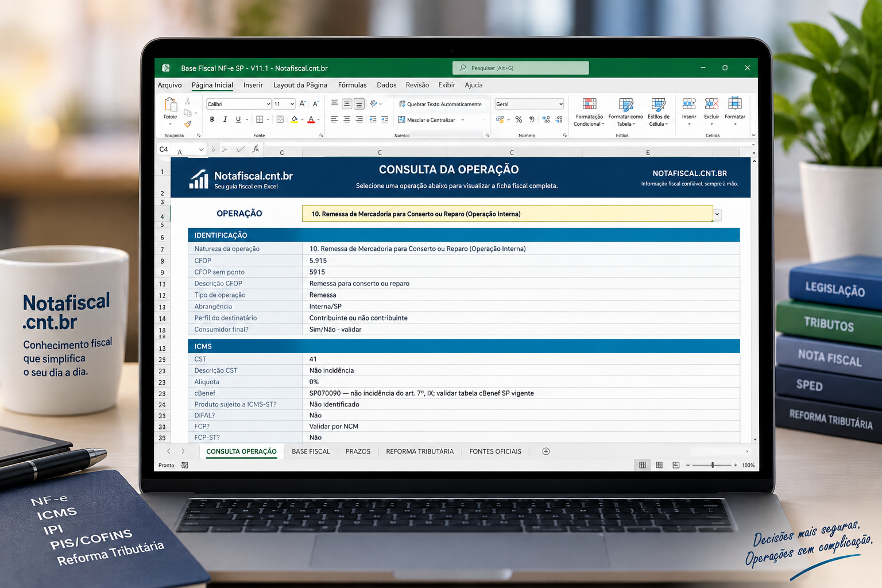Open the OPERAÇÃO selection dropdown arrow
882x588 pixels.
(717, 214)
